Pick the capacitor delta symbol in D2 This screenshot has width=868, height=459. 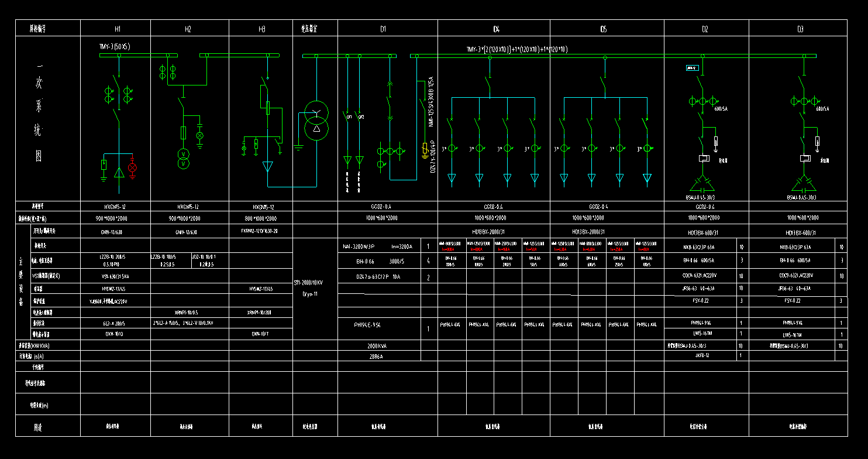703,184
